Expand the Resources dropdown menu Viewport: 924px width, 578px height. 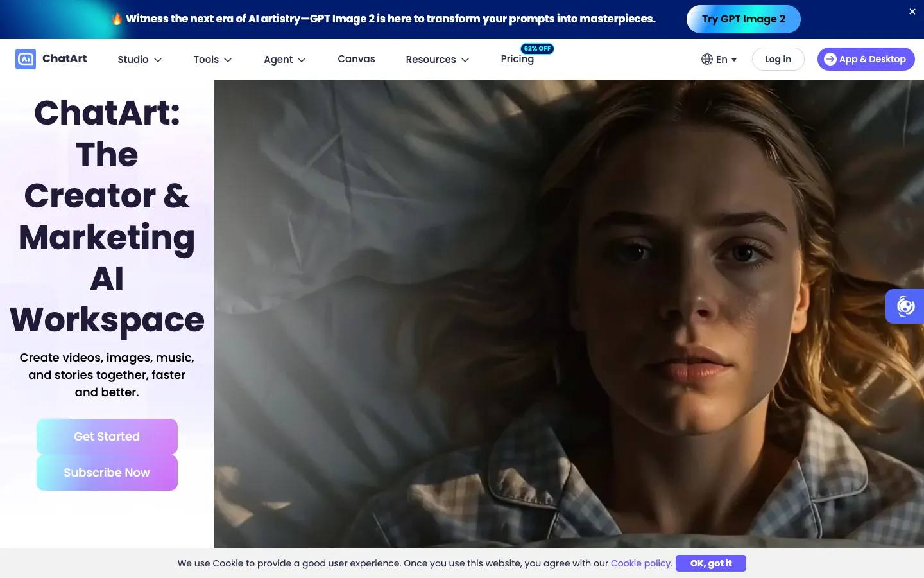(438, 59)
